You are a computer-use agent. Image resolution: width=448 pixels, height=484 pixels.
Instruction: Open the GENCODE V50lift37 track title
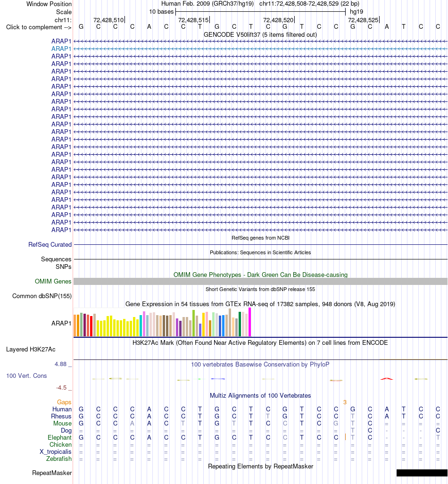pos(260,34)
